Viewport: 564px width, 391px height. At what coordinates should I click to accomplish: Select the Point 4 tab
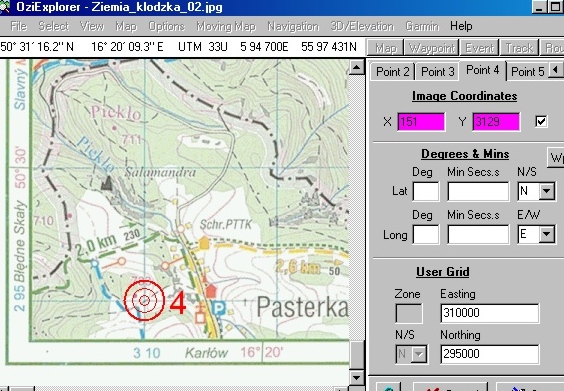482,70
